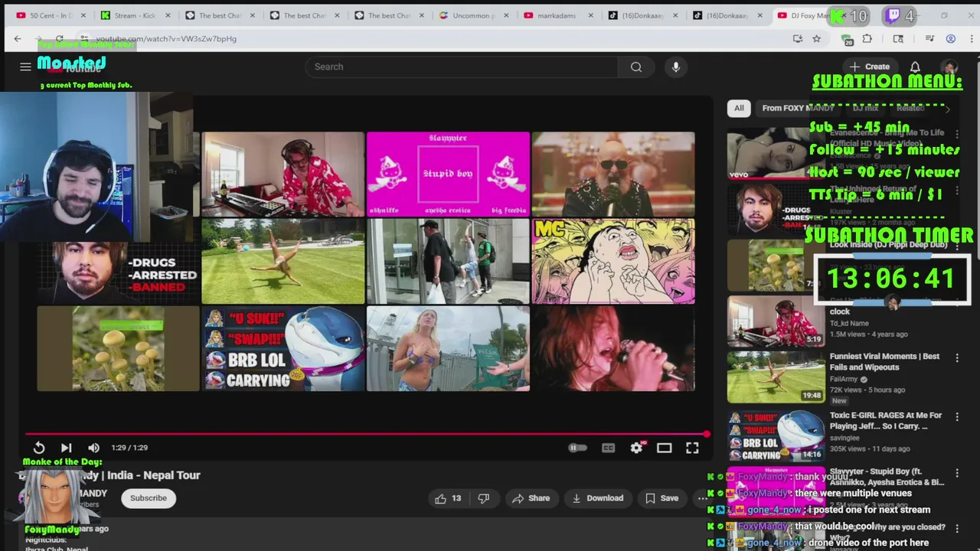The width and height of the screenshot is (980, 551).
Task: Open sidebar thumbnail with 19:48 duration
Action: click(776, 377)
